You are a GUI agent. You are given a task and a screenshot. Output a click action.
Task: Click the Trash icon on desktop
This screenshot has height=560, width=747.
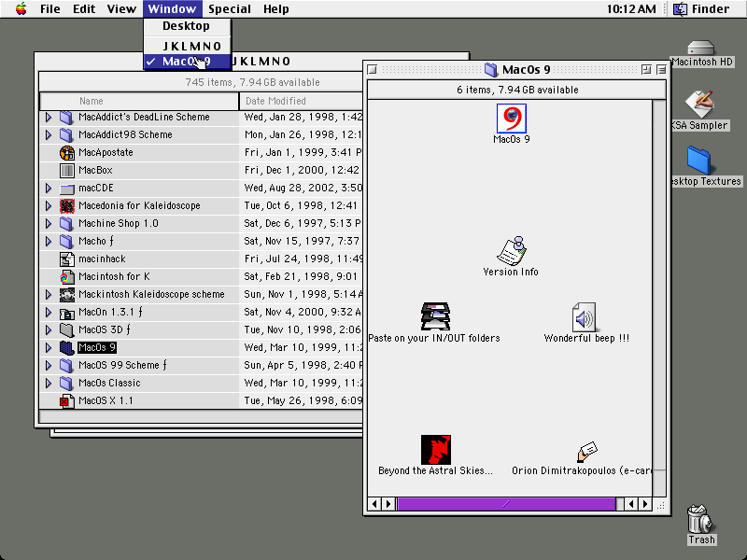[x=701, y=519]
